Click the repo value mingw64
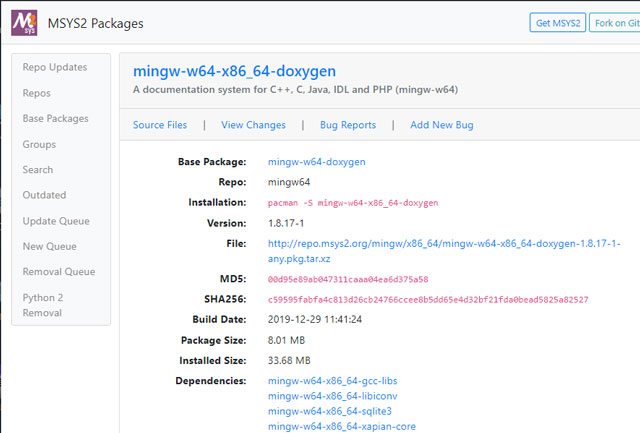The image size is (640, 433). pyautogui.click(x=289, y=182)
